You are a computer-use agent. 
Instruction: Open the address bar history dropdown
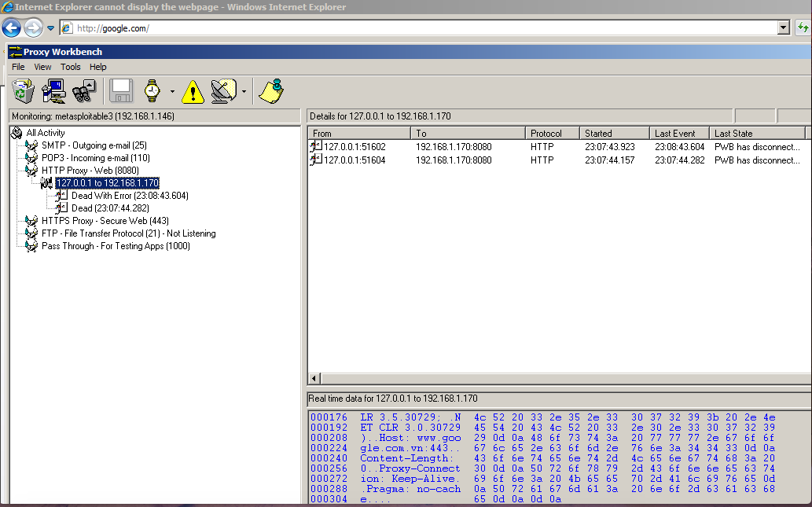pos(783,28)
